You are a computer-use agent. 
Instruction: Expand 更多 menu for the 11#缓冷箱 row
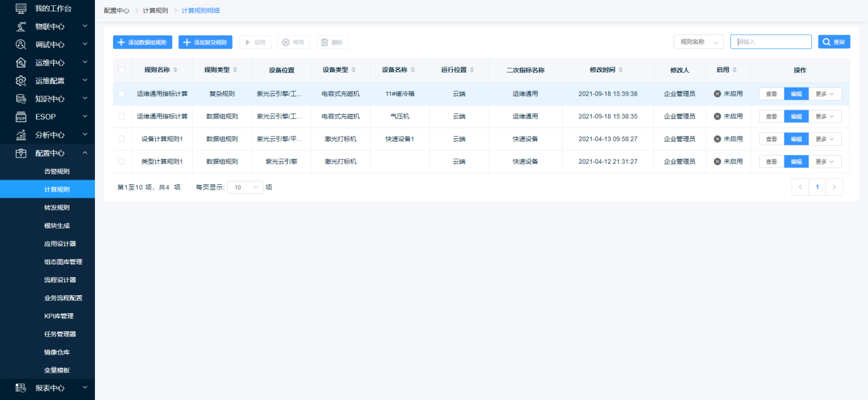pos(825,93)
